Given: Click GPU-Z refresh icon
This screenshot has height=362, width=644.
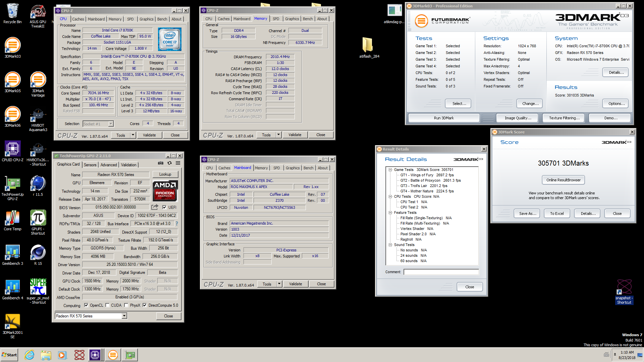Looking at the screenshot, I should pyautogui.click(x=169, y=163).
